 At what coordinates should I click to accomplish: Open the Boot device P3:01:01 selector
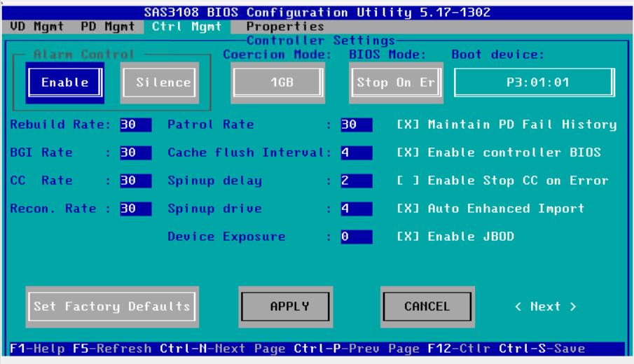(x=535, y=83)
